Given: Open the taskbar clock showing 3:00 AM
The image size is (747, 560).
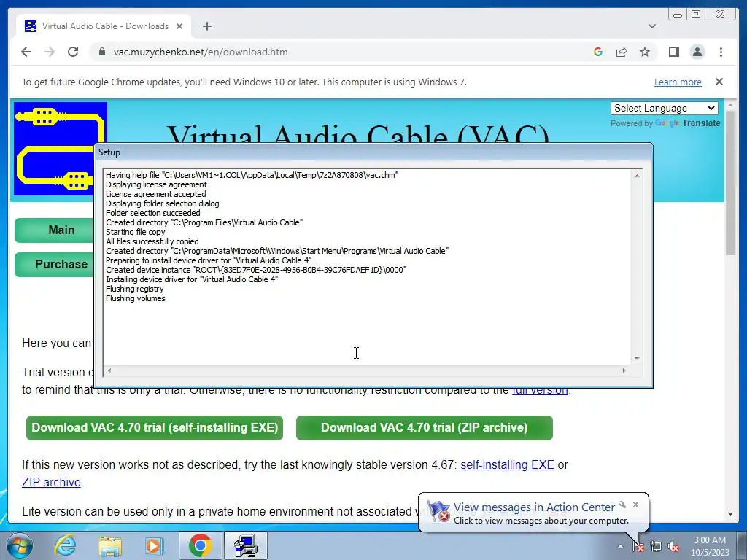Looking at the screenshot, I should click(710, 546).
